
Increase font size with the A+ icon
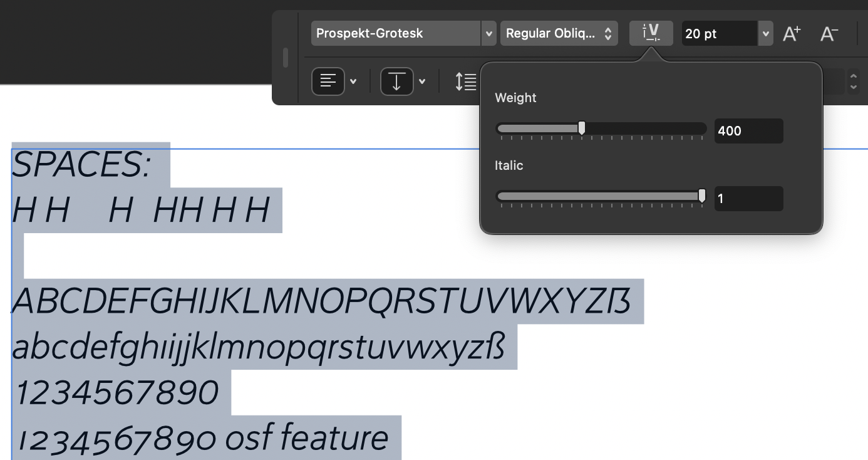pyautogui.click(x=791, y=33)
